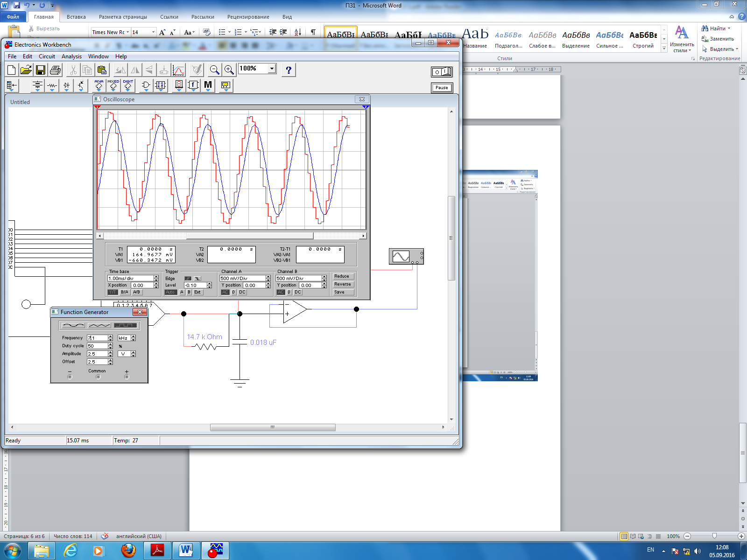Open the Diodes parts bin
747x560 pixels.
click(66, 85)
